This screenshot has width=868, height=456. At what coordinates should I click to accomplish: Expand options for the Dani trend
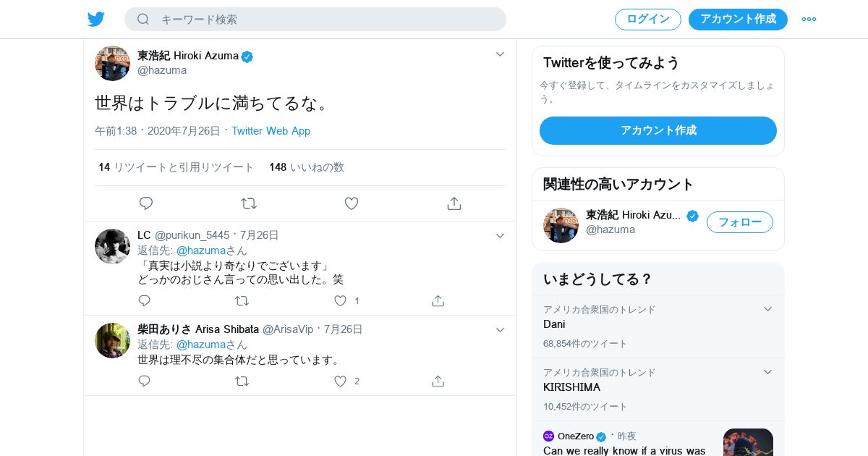pos(768,309)
